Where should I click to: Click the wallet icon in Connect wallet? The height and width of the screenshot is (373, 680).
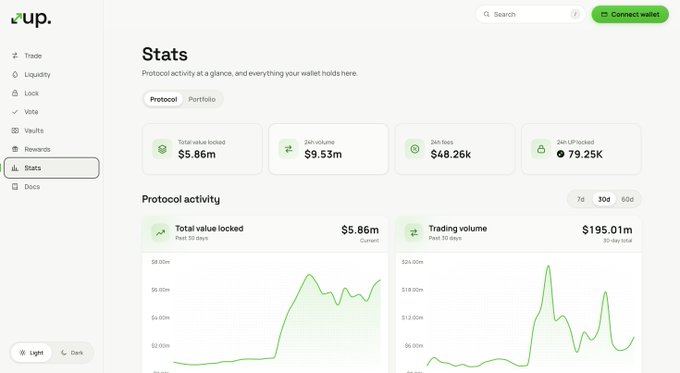[x=604, y=14]
